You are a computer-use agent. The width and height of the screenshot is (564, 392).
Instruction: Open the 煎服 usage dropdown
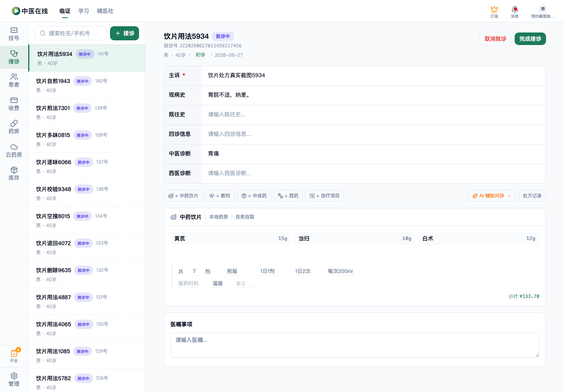click(x=232, y=271)
